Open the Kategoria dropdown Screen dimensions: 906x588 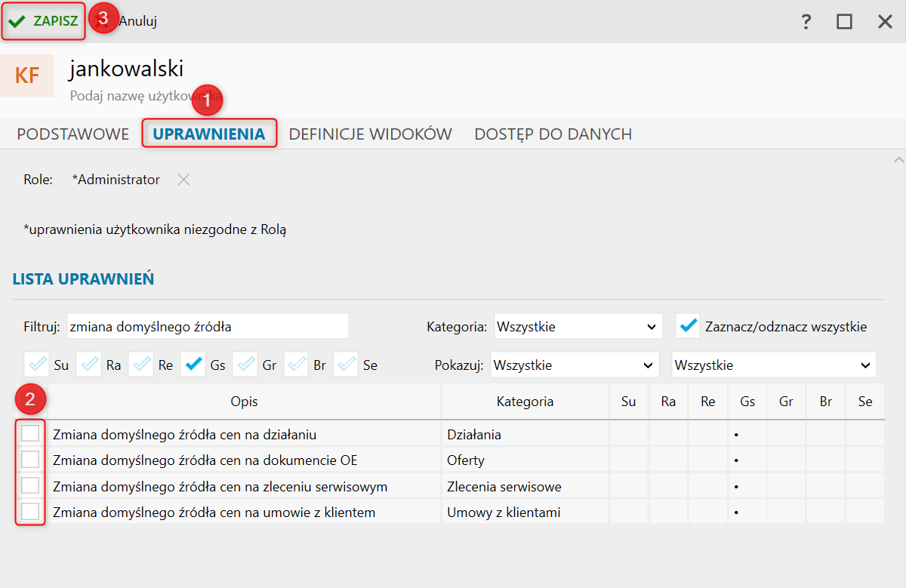[x=578, y=327]
